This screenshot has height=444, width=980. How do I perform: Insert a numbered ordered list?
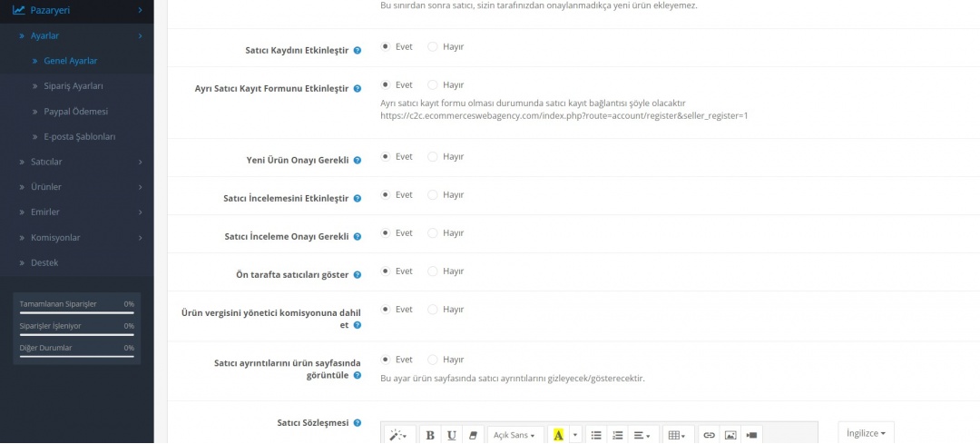pyautogui.click(x=618, y=435)
